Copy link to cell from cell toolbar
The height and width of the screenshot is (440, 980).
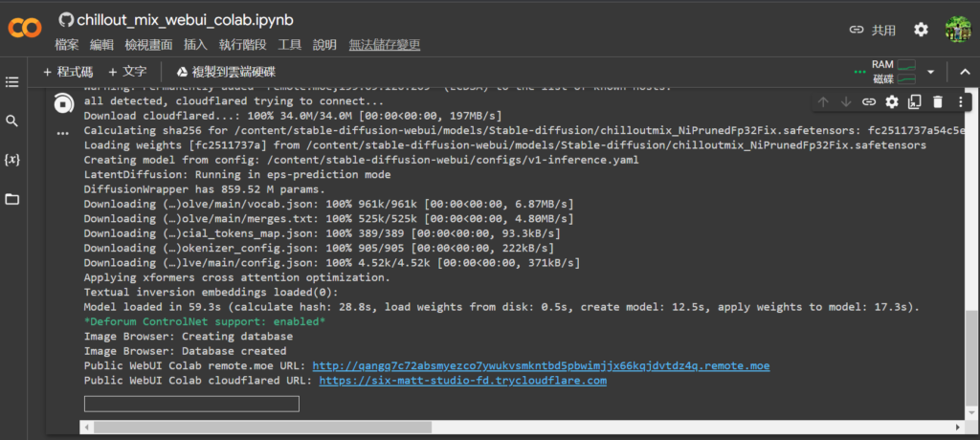pos(869,101)
